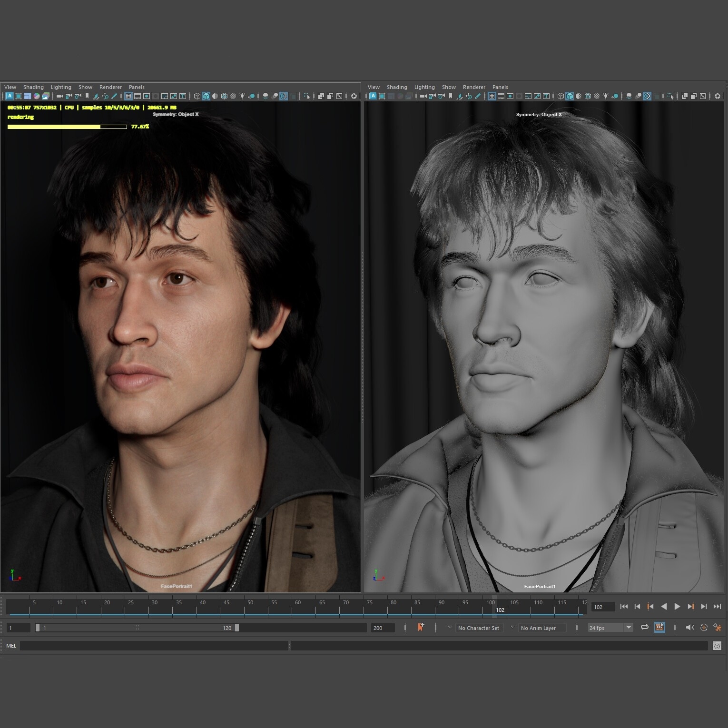Click Select Camera icon in right viewport
This screenshot has height=728, width=728.
point(423,96)
